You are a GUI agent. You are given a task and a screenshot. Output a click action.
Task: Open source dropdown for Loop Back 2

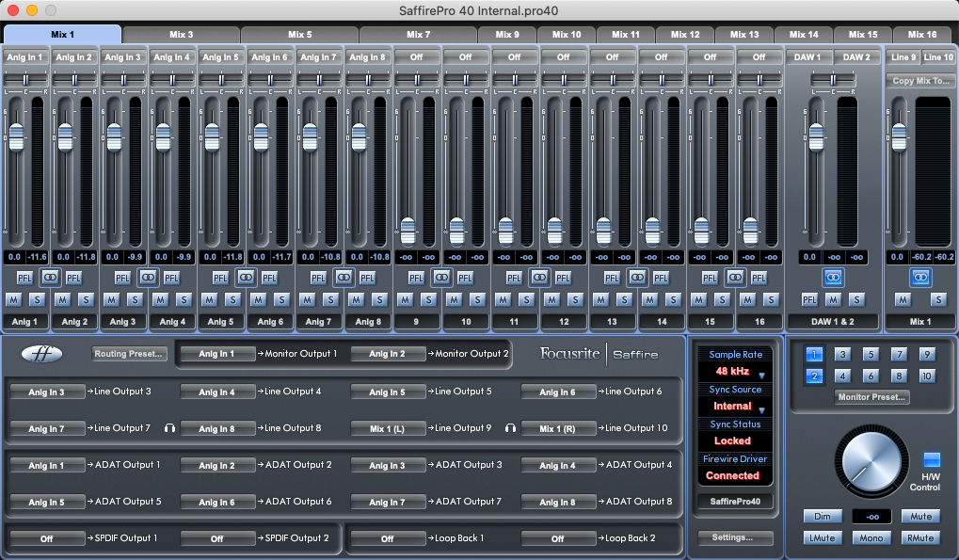[x=558, y=538]
